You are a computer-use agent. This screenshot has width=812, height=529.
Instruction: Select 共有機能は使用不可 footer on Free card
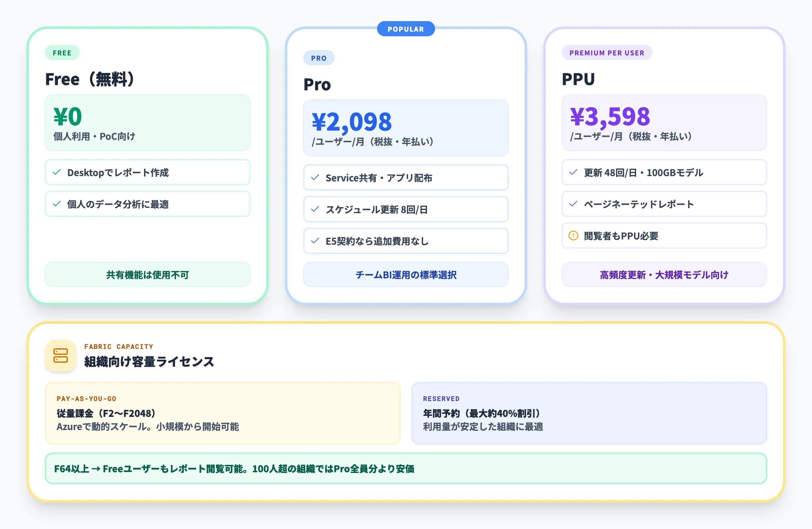tap(148, 275)
